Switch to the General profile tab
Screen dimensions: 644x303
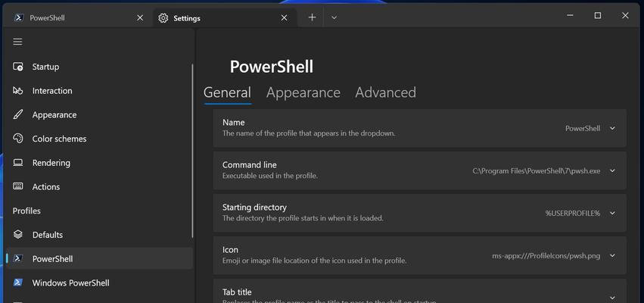(x=227, y=92)
